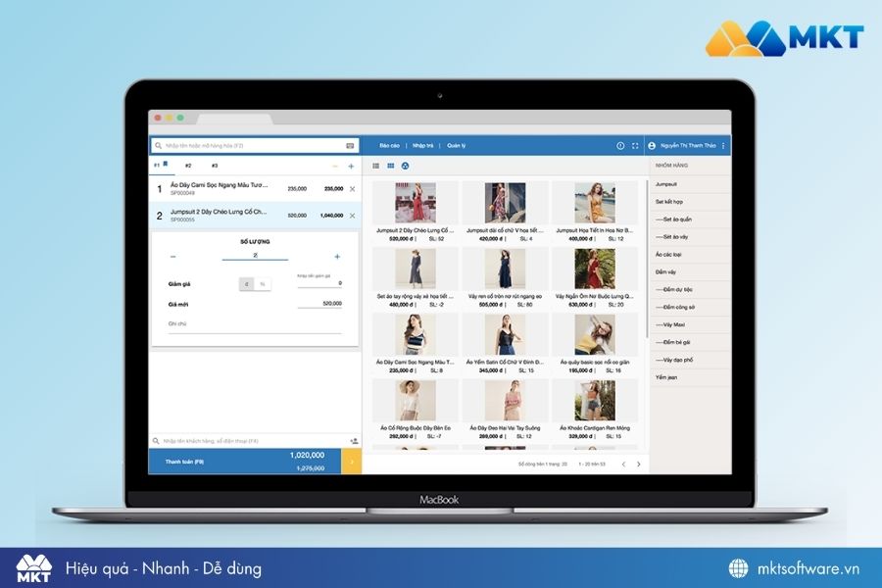This screenshot has height=588, width=882.
Task: Click the barcode keyboard icon in search box
Action: (350, 145)
